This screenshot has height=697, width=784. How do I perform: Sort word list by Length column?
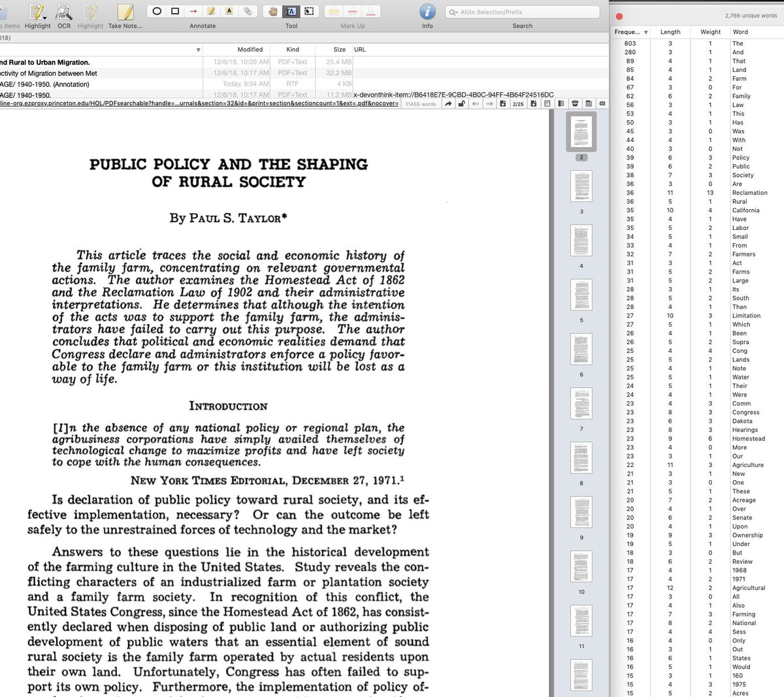tap(670, 32)
